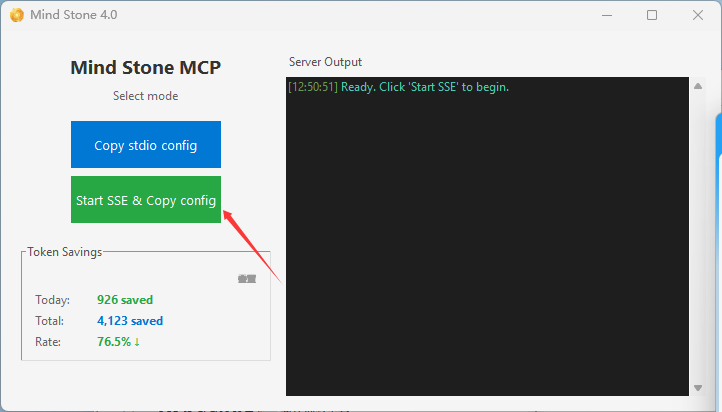
Task: Click the Server Output label
Action: (x=325, y=62)
